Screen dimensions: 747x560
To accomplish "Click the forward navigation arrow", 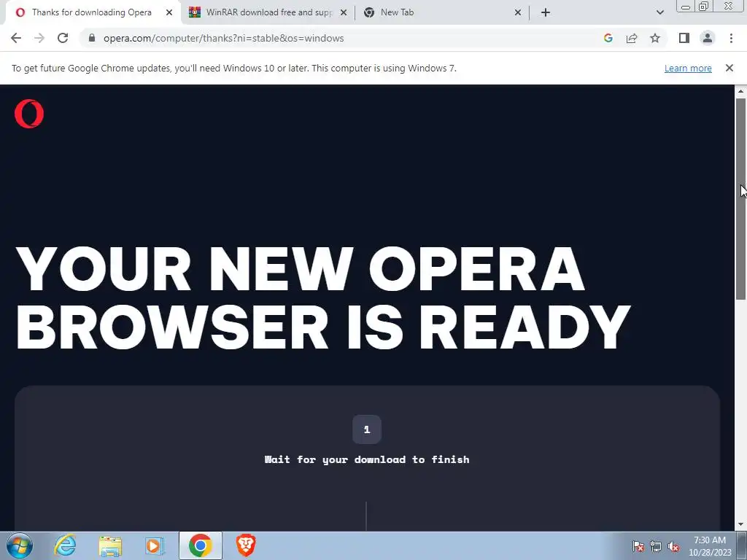I will click(39, 38).
